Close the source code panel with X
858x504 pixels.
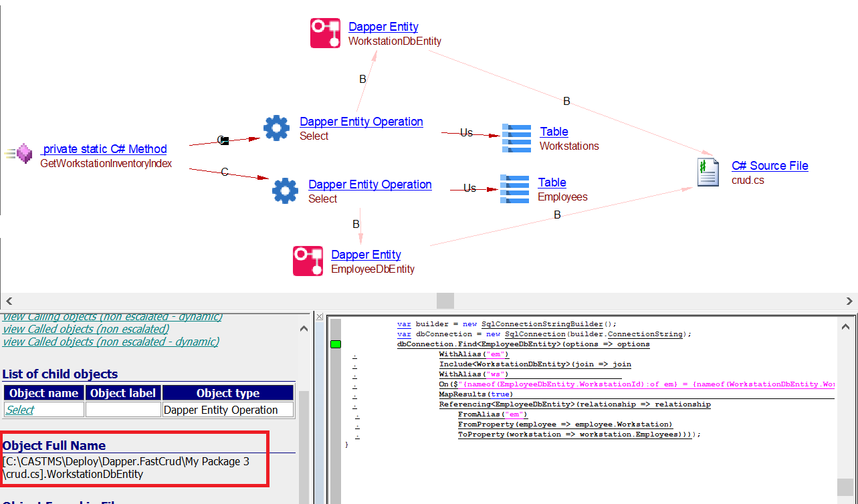[x=319, y=316]
